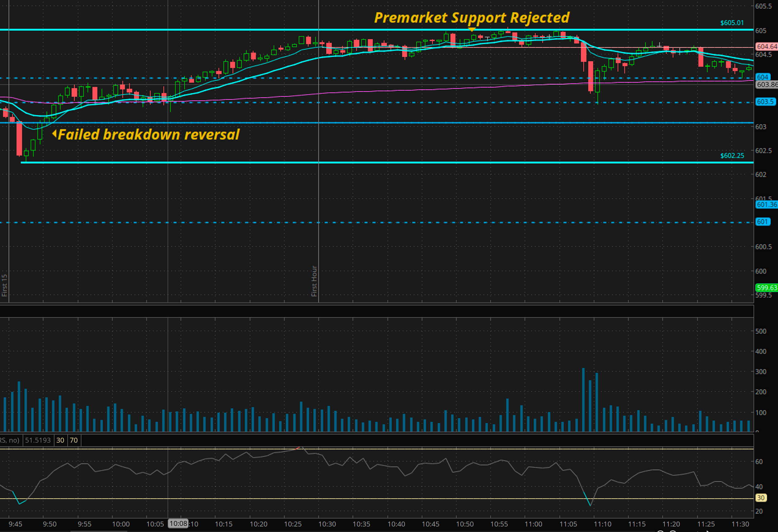Click the gray 603.86 price axis label

[767, 84]
